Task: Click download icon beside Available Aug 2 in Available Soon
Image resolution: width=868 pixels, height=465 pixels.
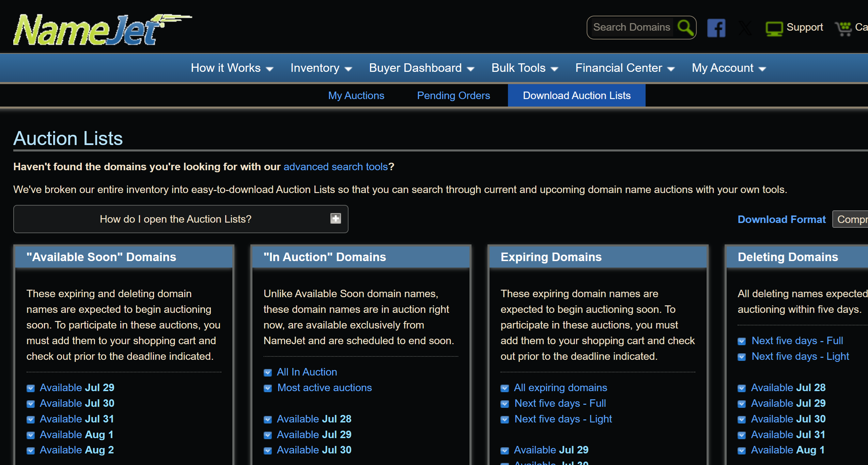Action: click(x=31, y=451)
